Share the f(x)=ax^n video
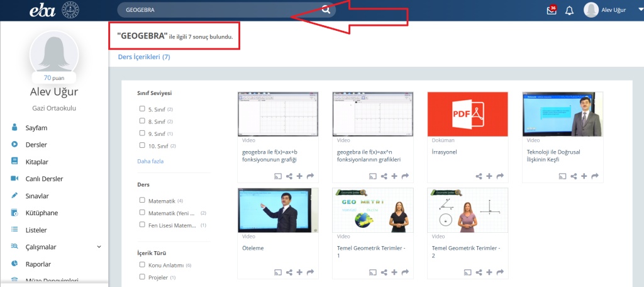Screen dimensions: 644x287 tap(384, 176)
